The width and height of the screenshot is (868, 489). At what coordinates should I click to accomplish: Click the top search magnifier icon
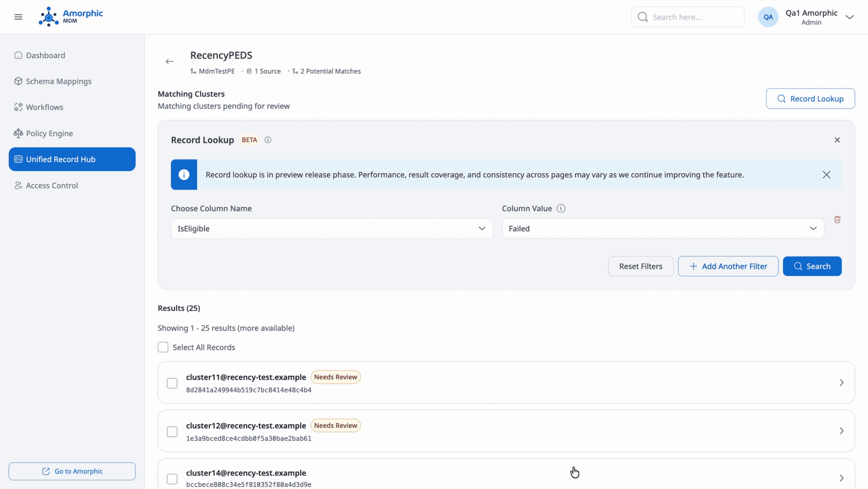[x=643, y=17]
